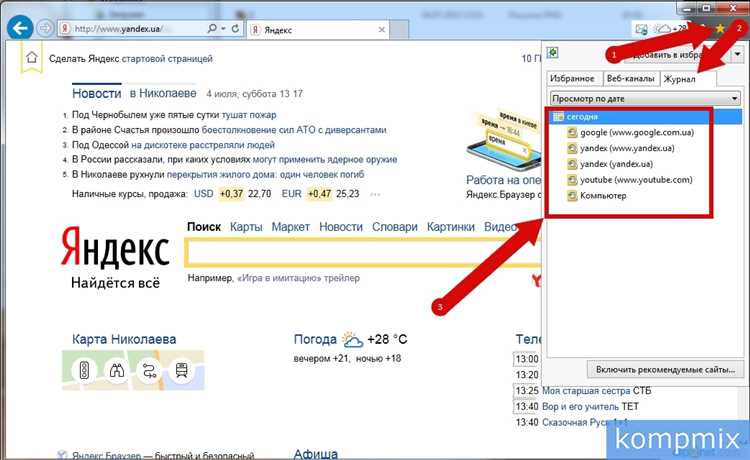Open the Карта Николаева link
This screenshot has height=460, width=750.
pyautogui.click(x=124, y=340)
